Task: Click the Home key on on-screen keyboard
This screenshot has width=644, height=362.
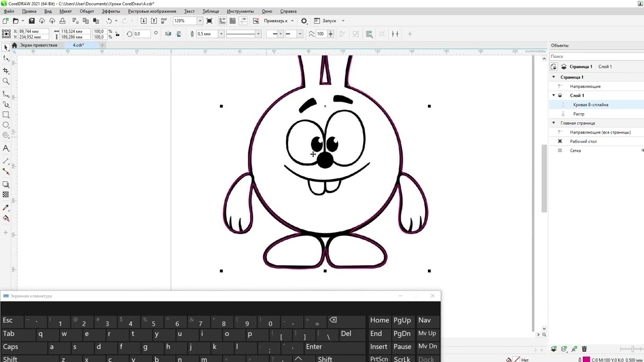Action: (x=379, y=320)
